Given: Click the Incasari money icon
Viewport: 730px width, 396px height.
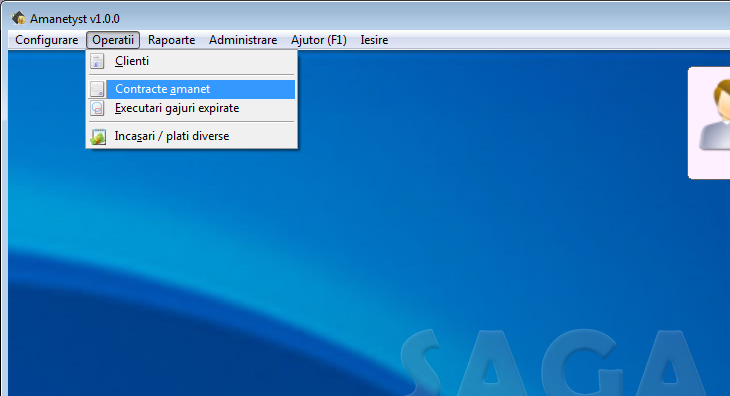Looking at the screenshot, I should tap(98, 136).
